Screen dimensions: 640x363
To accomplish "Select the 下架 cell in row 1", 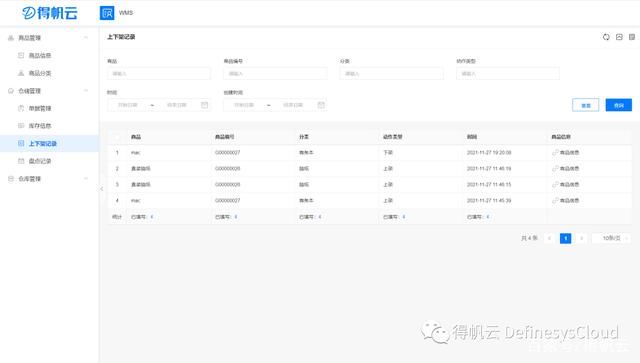I will click(x=388, y=152).
